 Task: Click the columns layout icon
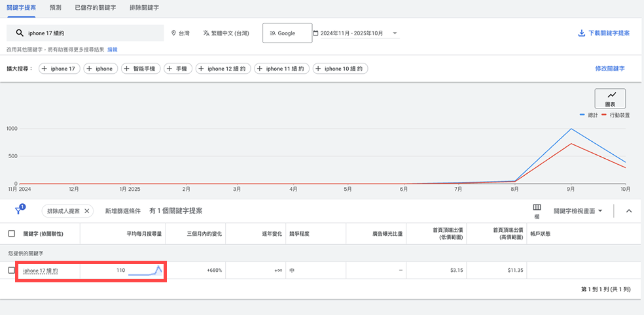pos(537,208)
